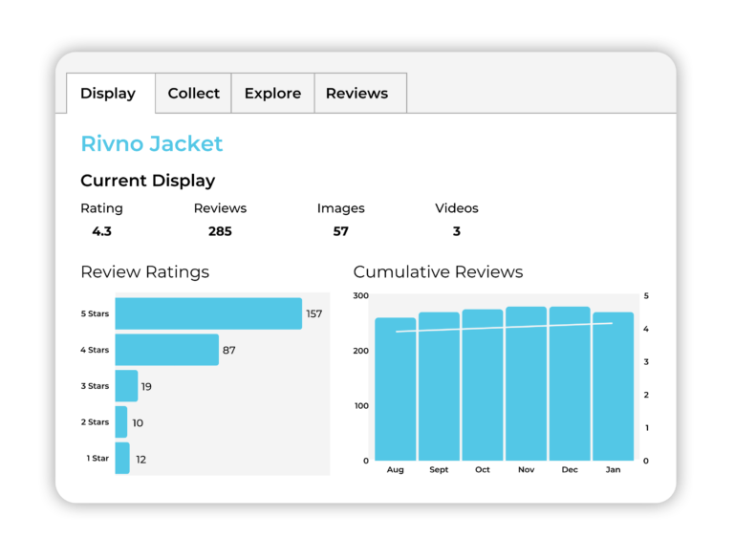
Task: Select the Jan cumulative reviews bar
Action: pos(613,387)
